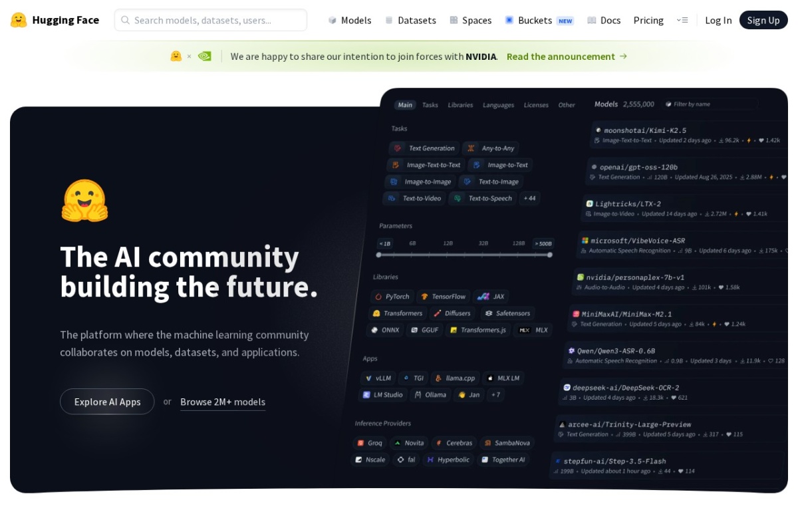Click the Log In link

[x=718, y=20]
